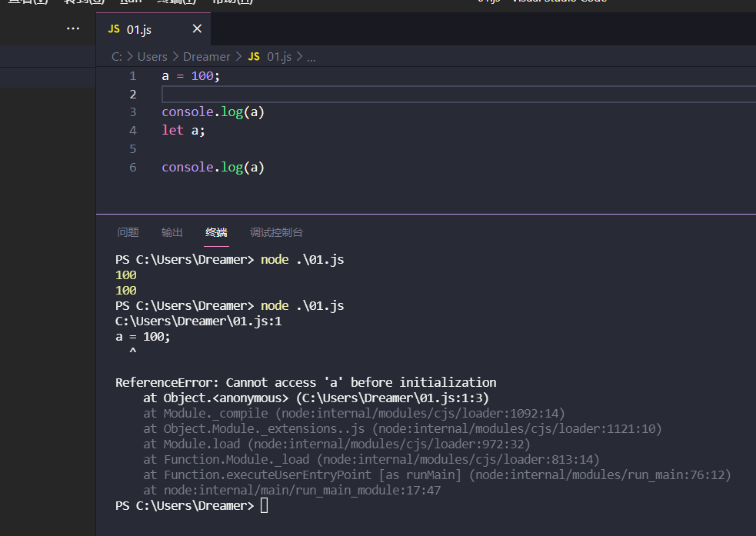Screen dimensions: 756x536
Task: Expand the Dreamer breadcrumb folder
Action: pyautogui.click(x=206, y=57)
